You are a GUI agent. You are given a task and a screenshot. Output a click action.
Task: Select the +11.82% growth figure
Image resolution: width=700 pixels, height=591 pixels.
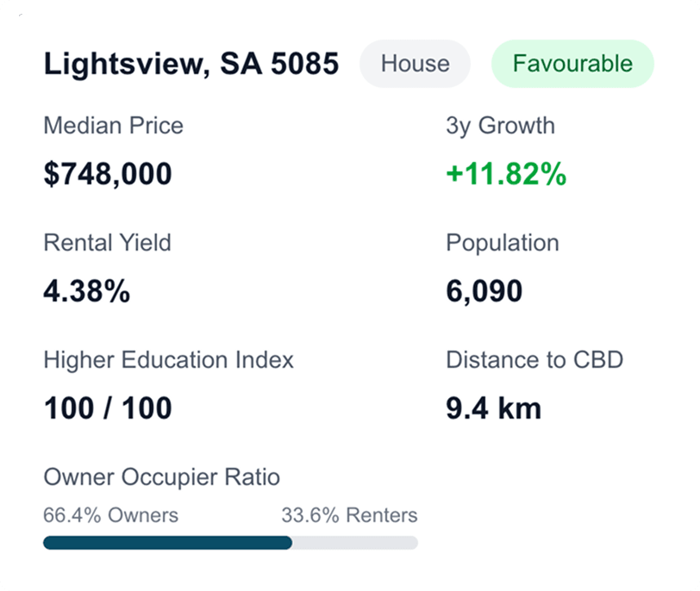coord(506,174)
